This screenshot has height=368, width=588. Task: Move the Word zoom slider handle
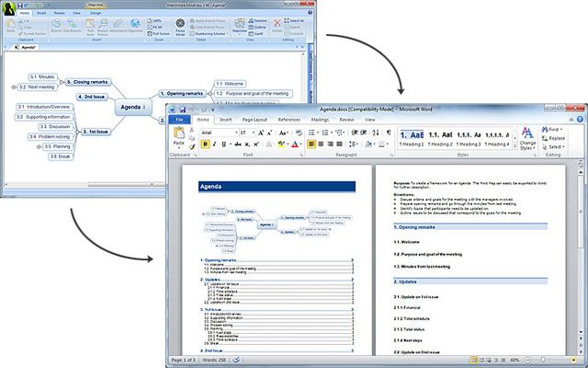(542, 360)
